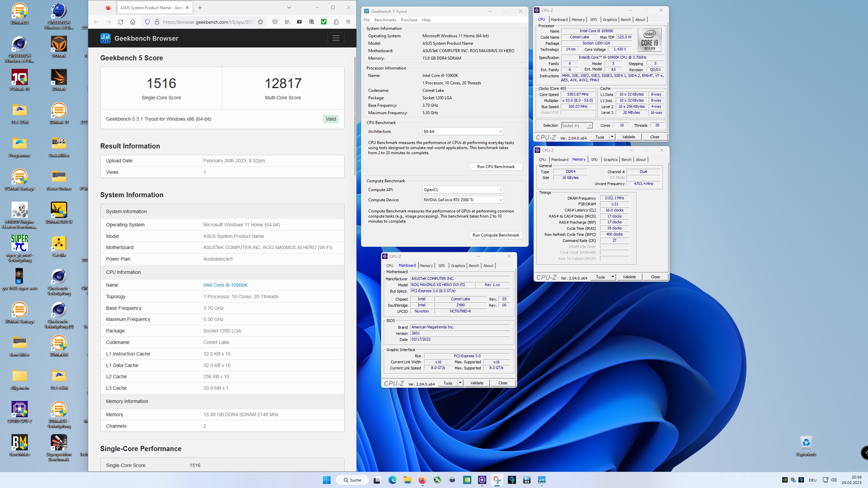Screen dimensions: 868x488
Task: Open the Help menu in Geekbench 5
Action: (426, 20)
